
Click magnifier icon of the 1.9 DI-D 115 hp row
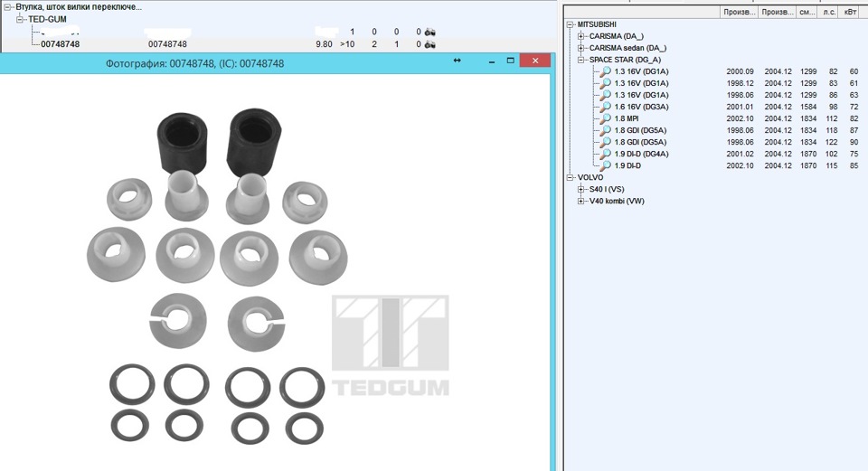tap(606, 165)
